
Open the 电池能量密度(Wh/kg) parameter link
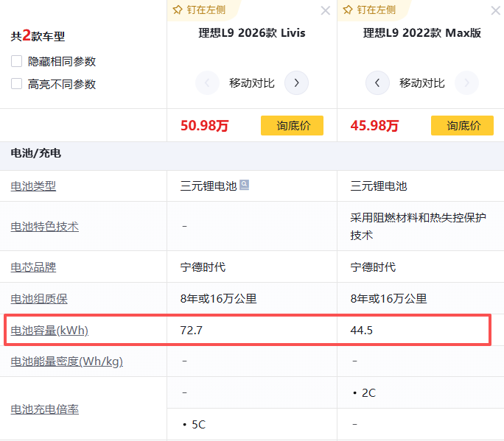(67, 361)
